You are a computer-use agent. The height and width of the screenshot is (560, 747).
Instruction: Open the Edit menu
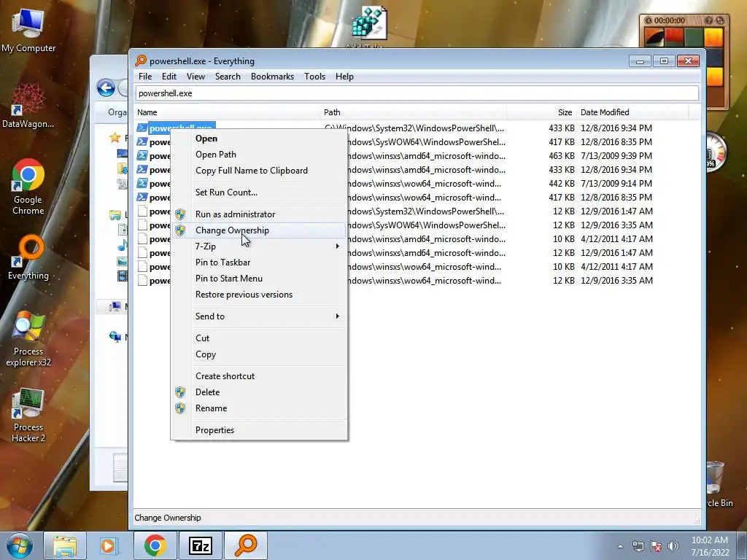pyautogui.click(x=169, y=77)
